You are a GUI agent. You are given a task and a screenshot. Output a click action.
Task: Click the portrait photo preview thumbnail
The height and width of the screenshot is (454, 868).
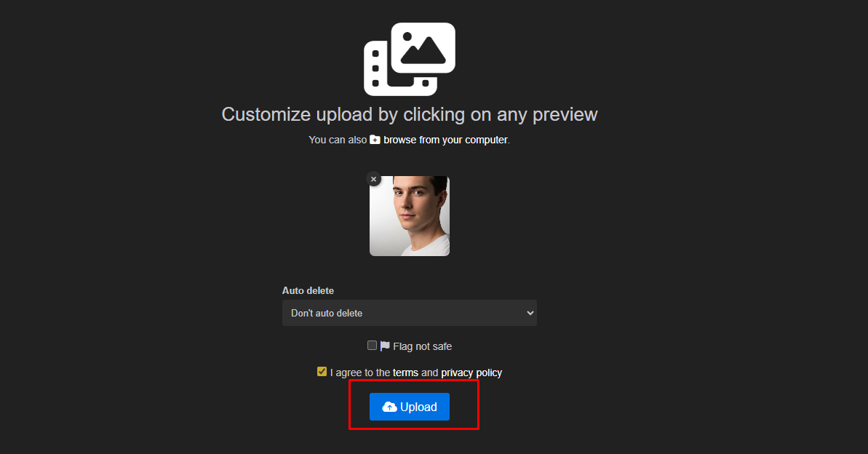(x=410, y=216)
